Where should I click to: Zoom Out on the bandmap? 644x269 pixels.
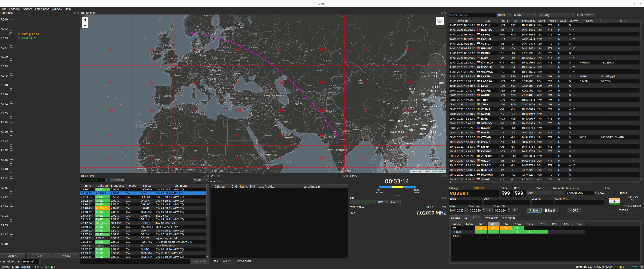click(66, 256)
